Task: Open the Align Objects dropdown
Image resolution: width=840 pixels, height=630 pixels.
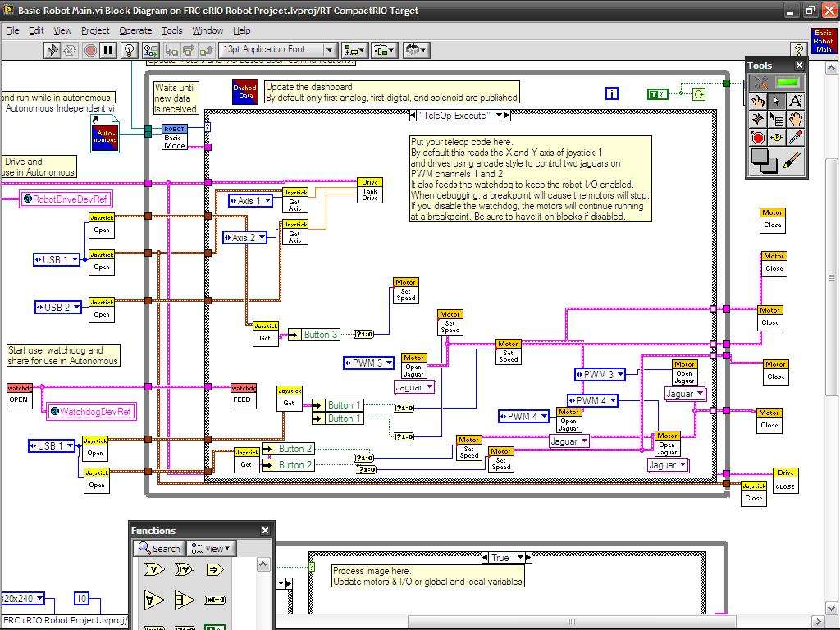Action: 354,50
